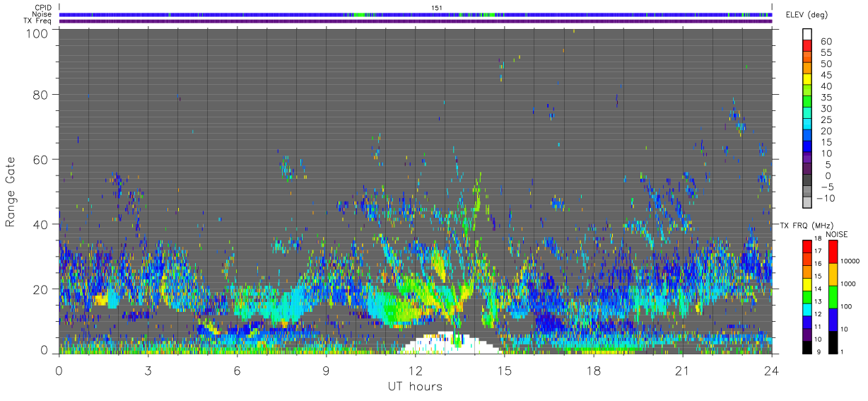
Task: Click the purple TX Freq strip above the plot
Action: 416,21
